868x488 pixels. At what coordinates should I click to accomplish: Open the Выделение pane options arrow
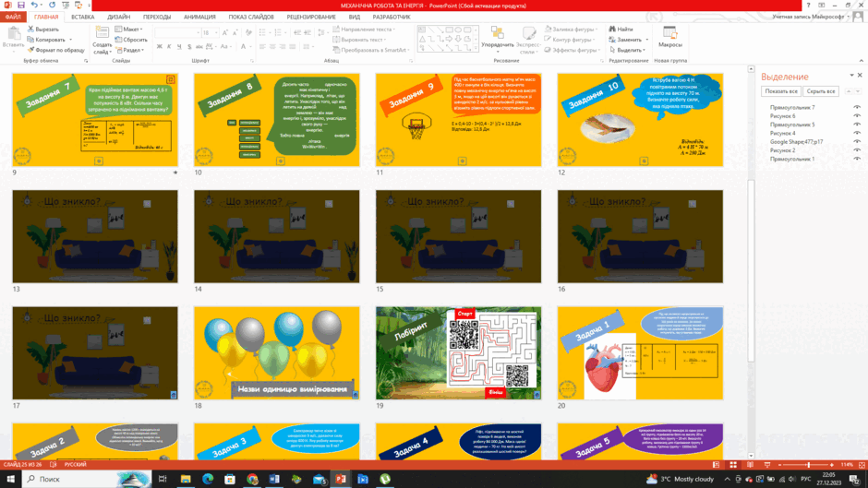click(851, 76)
